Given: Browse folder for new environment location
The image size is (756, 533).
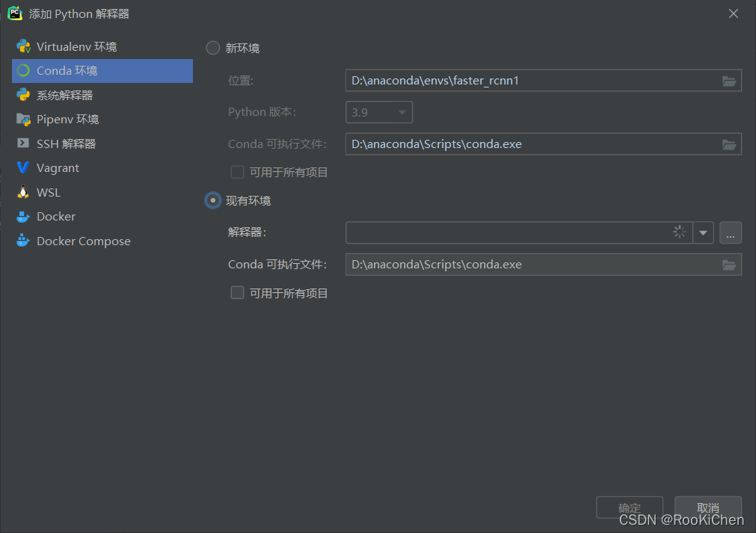Looking at the screenshot, I should coord(728,81).
